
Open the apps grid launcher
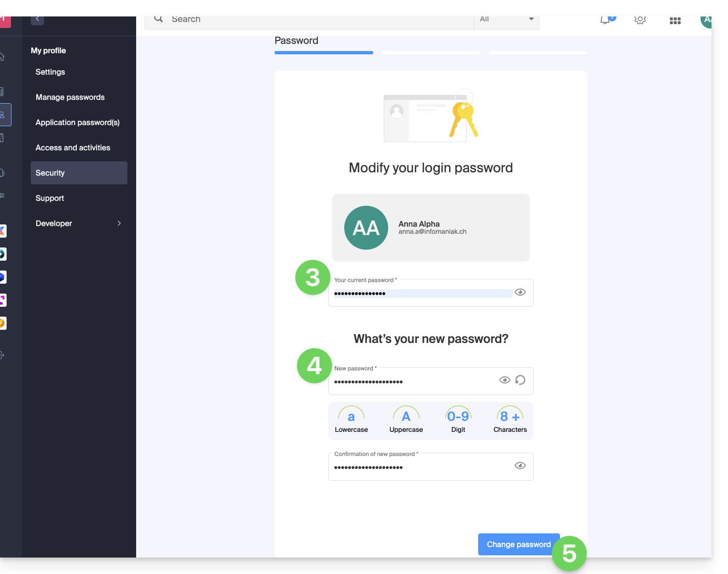click(x=675, y=21)
